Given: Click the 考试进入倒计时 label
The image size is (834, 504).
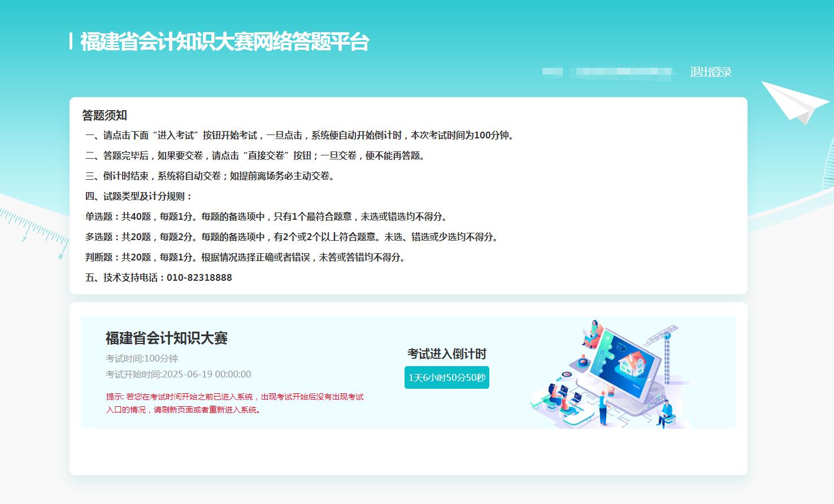Looking at the screenshot, I should (x=446, y=354).
